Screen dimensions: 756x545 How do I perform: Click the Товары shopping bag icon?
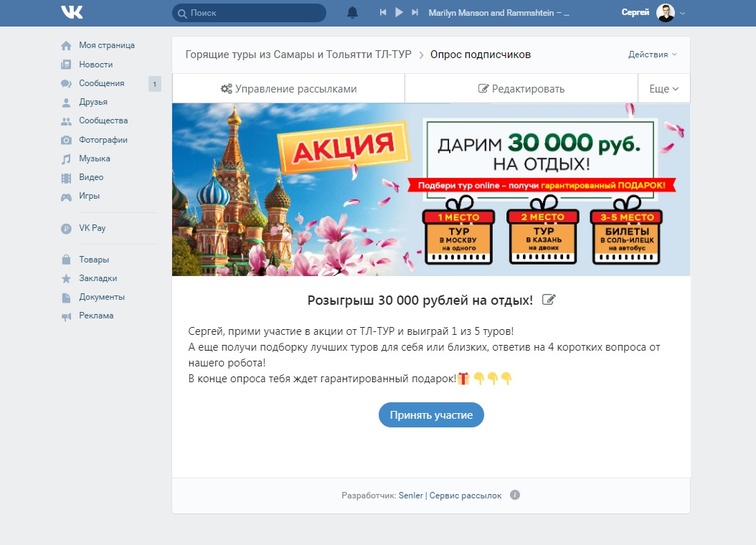66,260
